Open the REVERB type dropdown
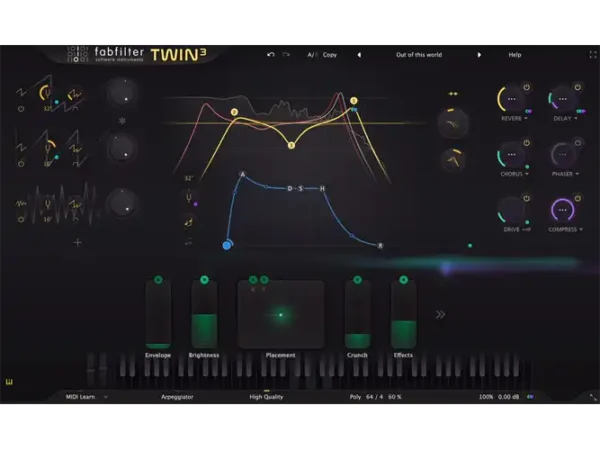Screen dimensions: 600x450 [x=514, y=119]
